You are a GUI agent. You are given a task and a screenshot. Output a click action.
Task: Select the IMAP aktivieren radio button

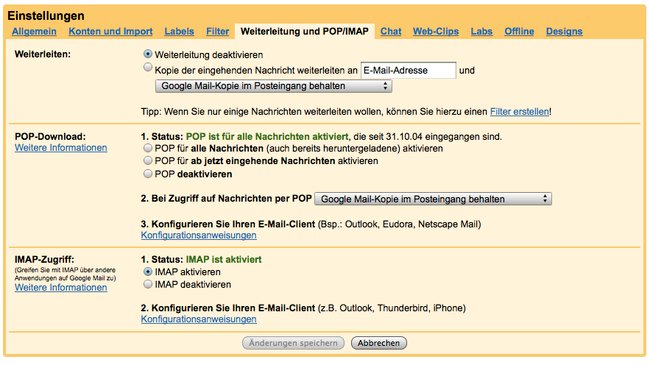[x=148, y=272]
